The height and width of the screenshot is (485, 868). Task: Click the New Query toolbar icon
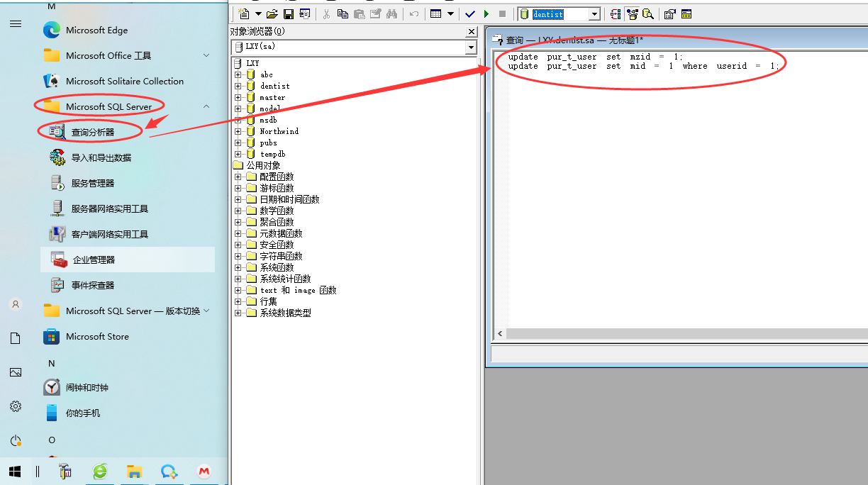coord(244,14)
